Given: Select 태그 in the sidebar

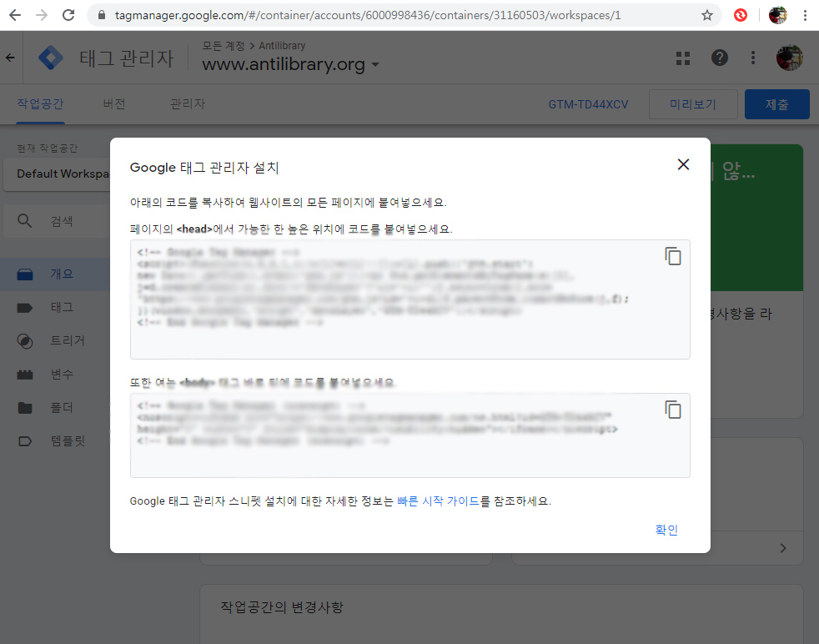Looking at the screenshot, I should tap(55, 307).
